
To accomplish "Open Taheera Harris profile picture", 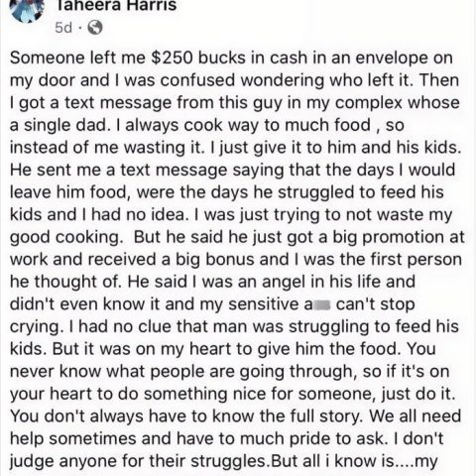I will coord(27,10).
